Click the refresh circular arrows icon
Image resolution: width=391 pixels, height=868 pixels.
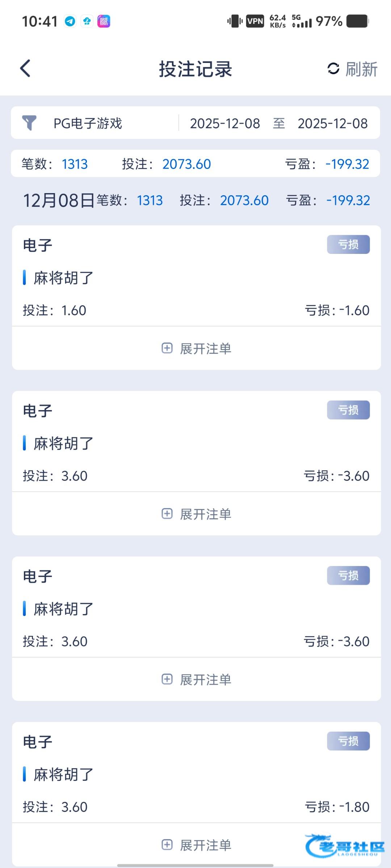click(x=333, y=69)
